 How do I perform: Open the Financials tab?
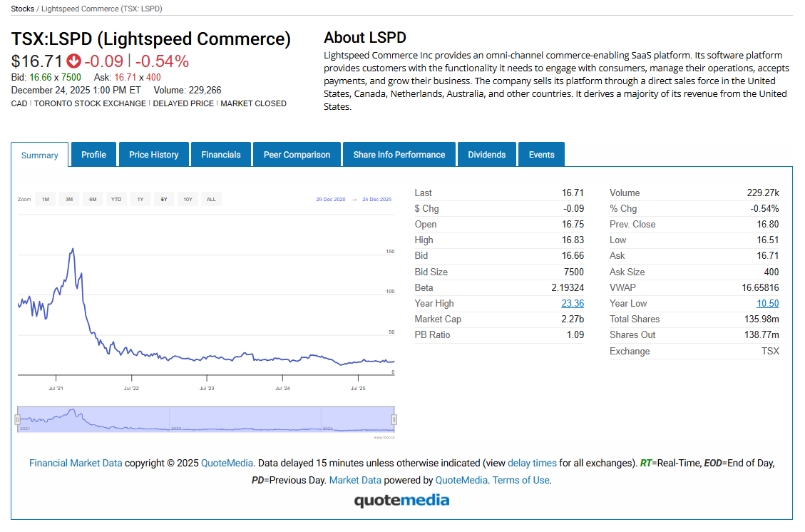[221, 155]
